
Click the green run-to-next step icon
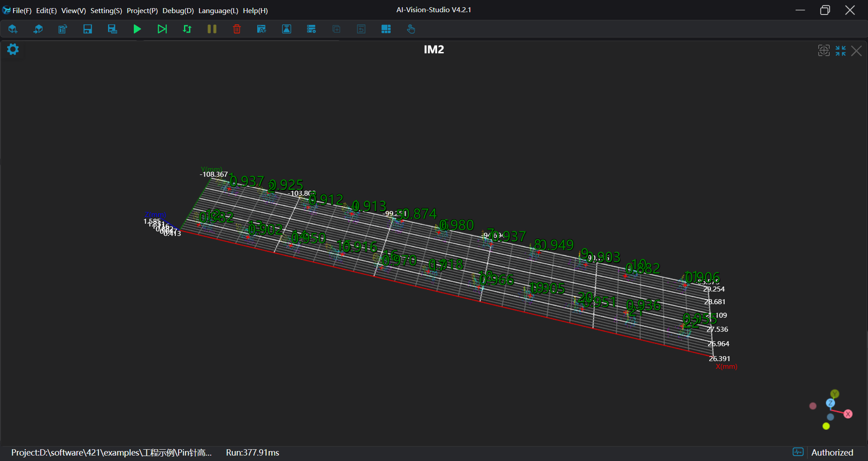click(162, 29)
